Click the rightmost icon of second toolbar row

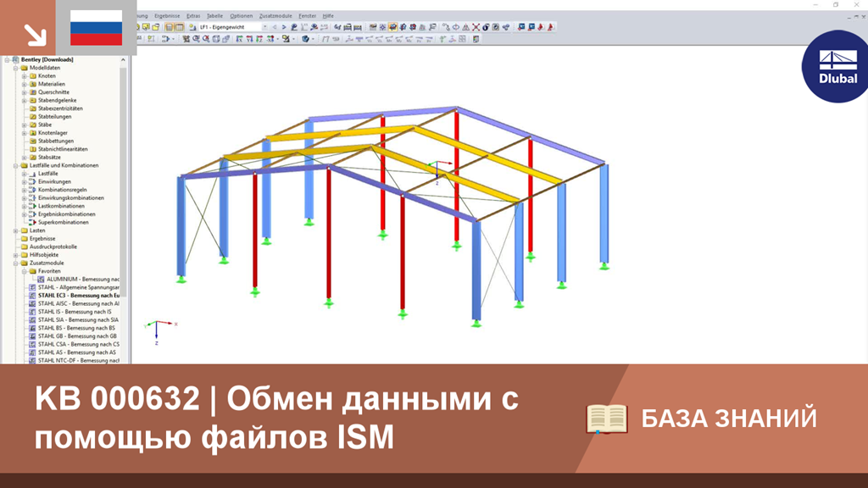tap(476, 39)
